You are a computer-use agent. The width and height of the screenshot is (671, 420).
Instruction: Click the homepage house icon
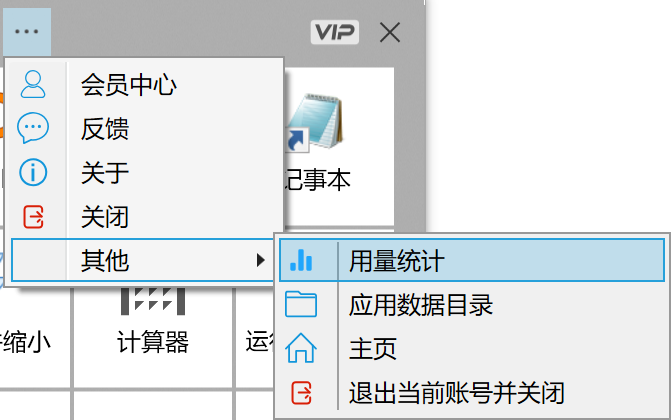point(301,348)
